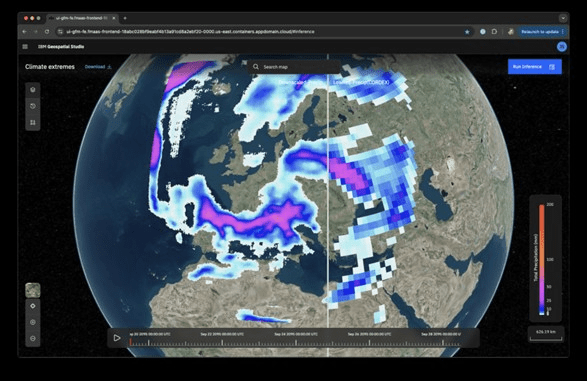Open the three-dot menu beside Relaunch to update

(x=563, y=32)
